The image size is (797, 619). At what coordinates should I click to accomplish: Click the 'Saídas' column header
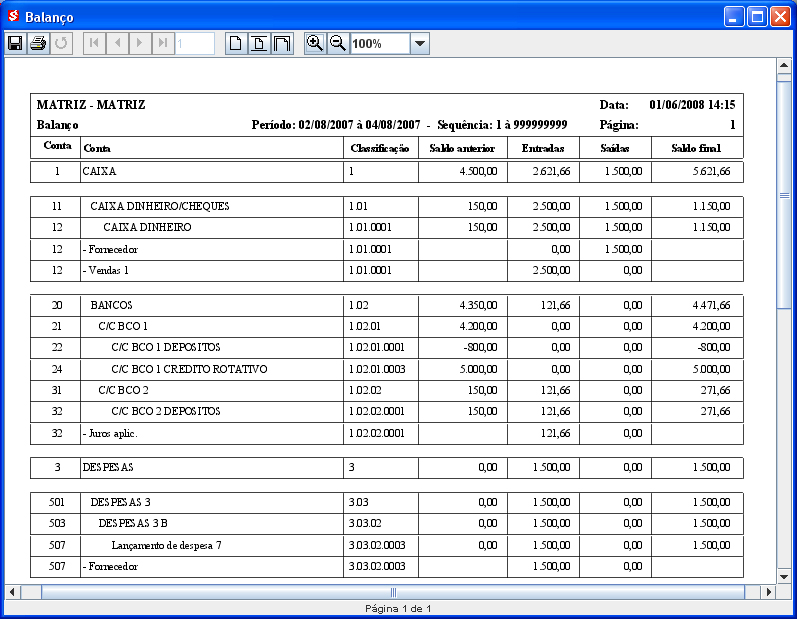point(615,148)
